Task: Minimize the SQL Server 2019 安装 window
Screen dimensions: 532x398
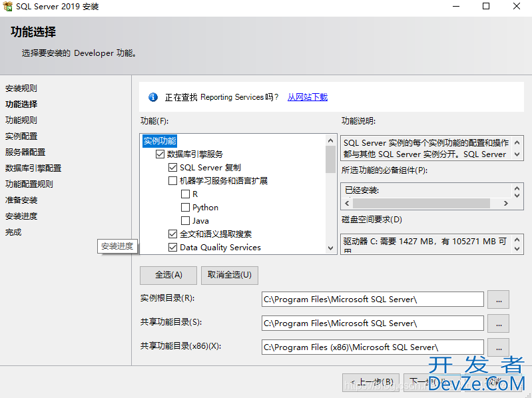Action: 456,6
